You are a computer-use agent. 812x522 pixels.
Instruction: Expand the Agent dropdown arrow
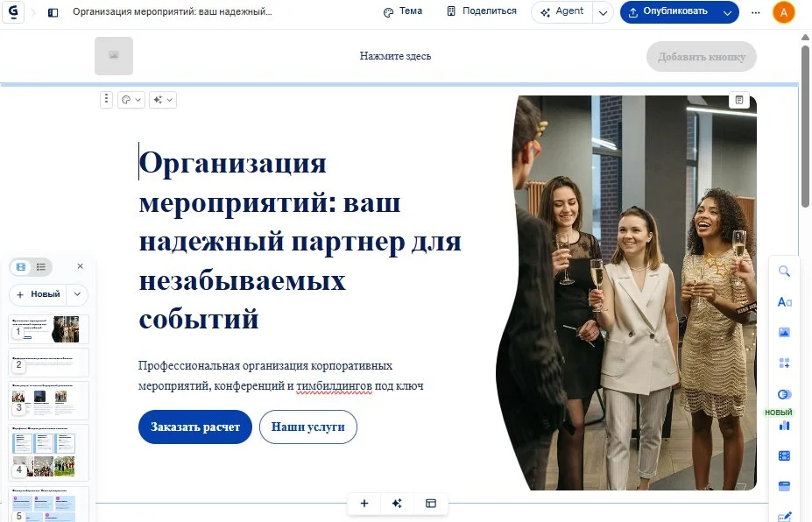click(x=603, y=12)
